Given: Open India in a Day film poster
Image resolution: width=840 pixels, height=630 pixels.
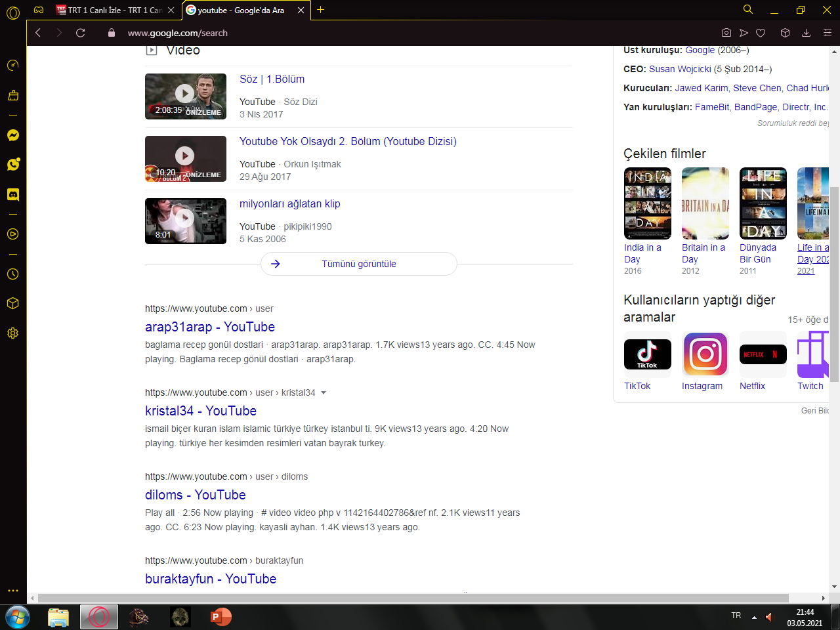Looking at the screenshot, I should click(x=648, y=203).
